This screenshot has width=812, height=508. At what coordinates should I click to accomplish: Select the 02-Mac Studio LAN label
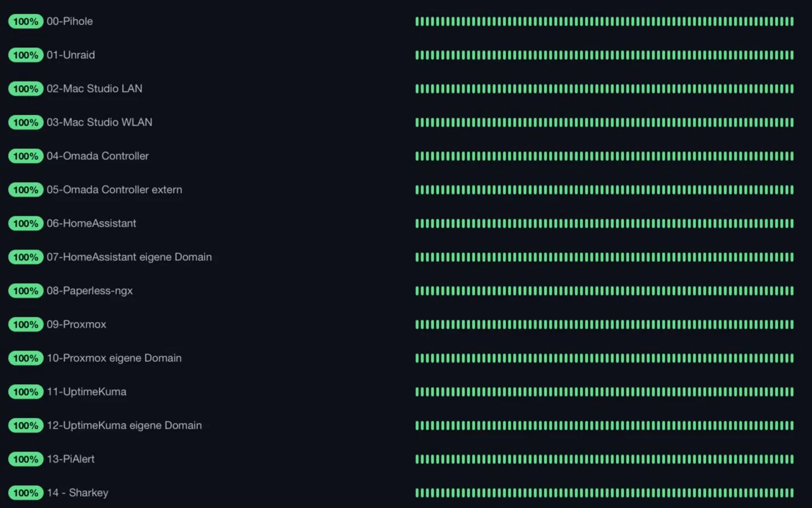pos(94,89)
